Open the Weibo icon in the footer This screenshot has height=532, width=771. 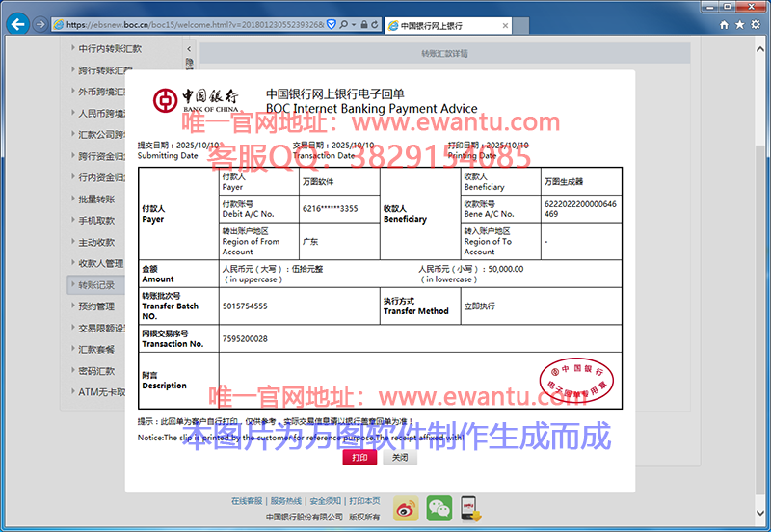click(x=406, y=509)
